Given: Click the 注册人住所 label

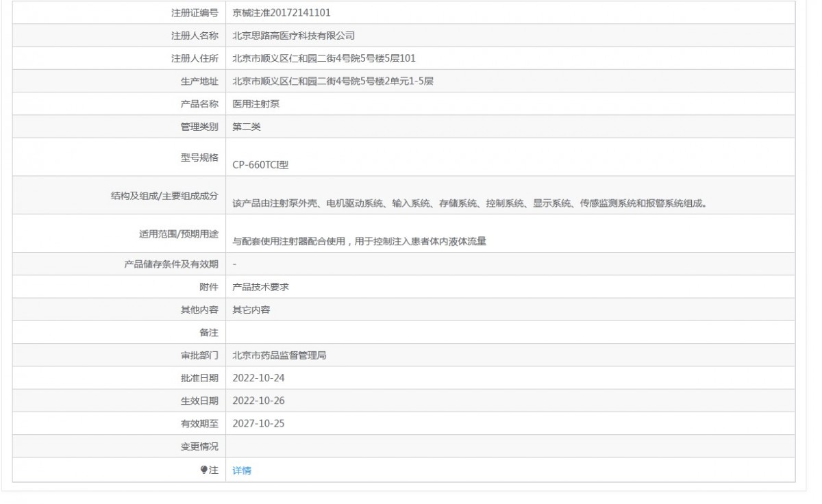Looking at the screenshot, I should (195, 58).
